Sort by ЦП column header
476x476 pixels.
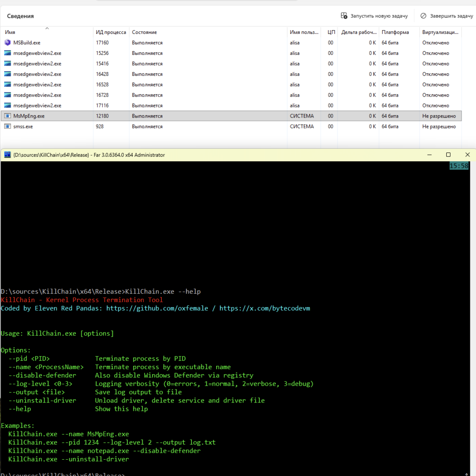pyautogui.click(x=331, y=33)
